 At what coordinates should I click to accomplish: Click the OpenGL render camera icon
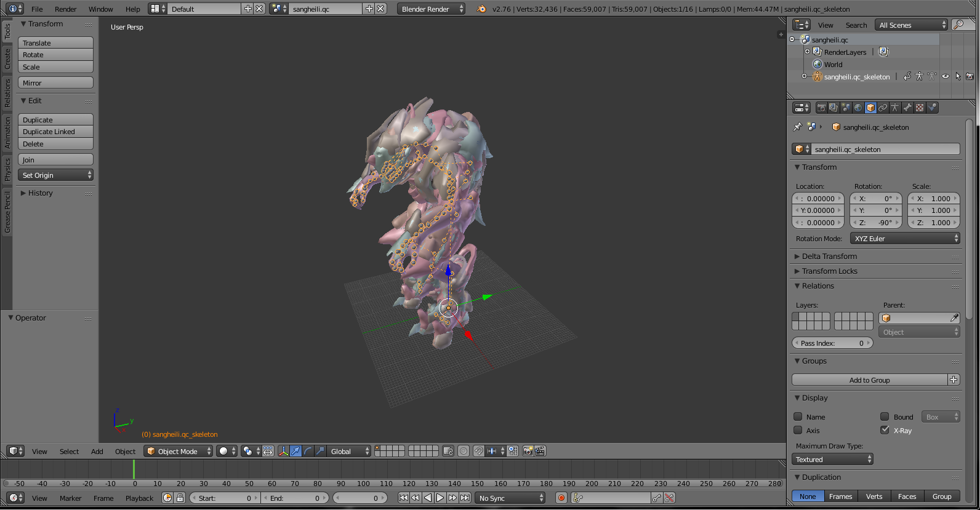[x=528, y=451]
